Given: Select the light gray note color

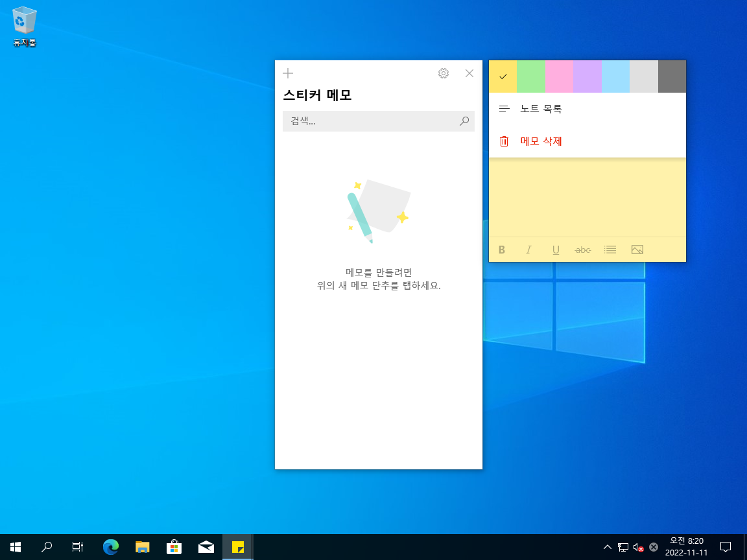Looking at the screenshot, I should click(644, 76).
